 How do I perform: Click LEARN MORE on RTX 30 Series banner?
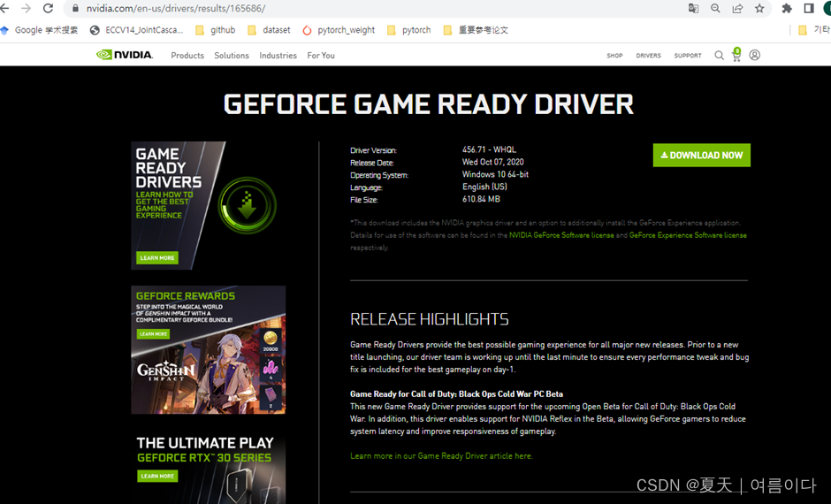click(x=157, y=476)
